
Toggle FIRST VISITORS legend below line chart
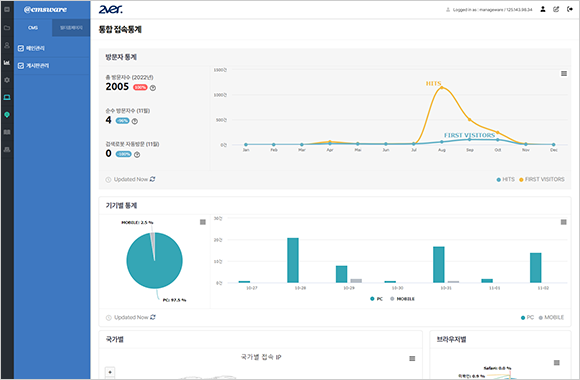click(542, 179)
